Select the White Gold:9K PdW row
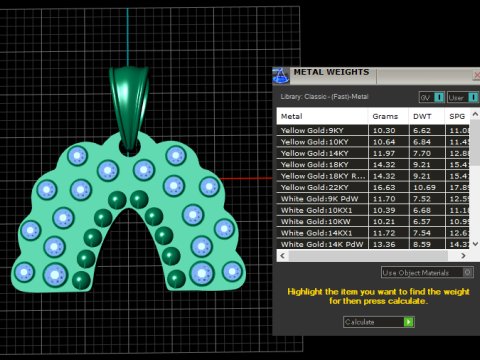This screenshot has height=360, width=480. (373, 199)
